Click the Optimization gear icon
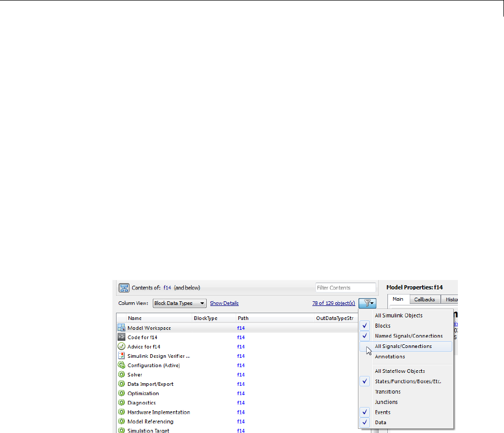The width and height of the screenshot is (504, 433). click(x=121, y=393)
